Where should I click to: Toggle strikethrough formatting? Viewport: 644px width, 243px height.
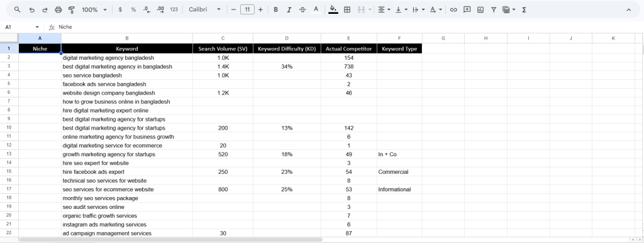click(x=303, y=9)
